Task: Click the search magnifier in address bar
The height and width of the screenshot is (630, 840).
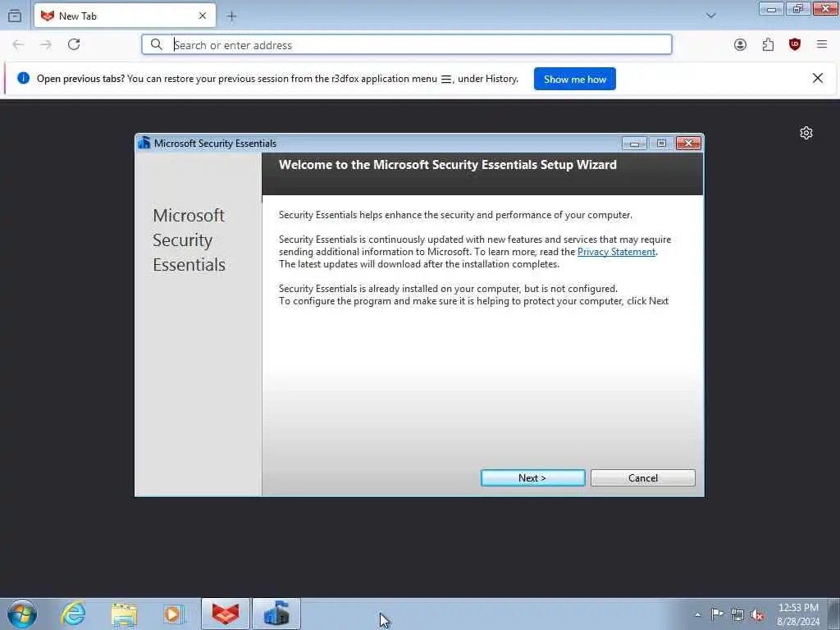Action: 156,44
